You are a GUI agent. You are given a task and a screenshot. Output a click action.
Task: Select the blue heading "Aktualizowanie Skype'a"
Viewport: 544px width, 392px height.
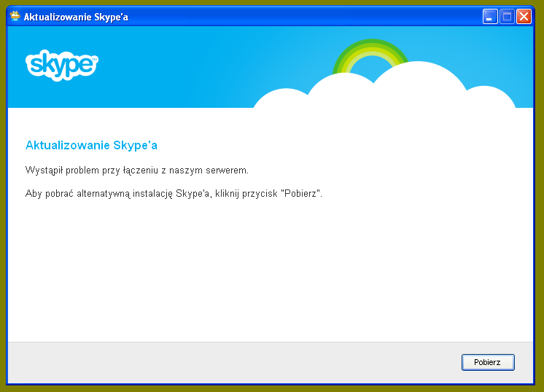tap(91, 145)
